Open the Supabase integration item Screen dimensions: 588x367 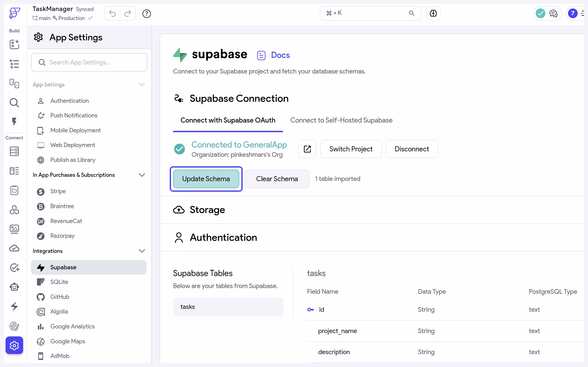point(89,267)
